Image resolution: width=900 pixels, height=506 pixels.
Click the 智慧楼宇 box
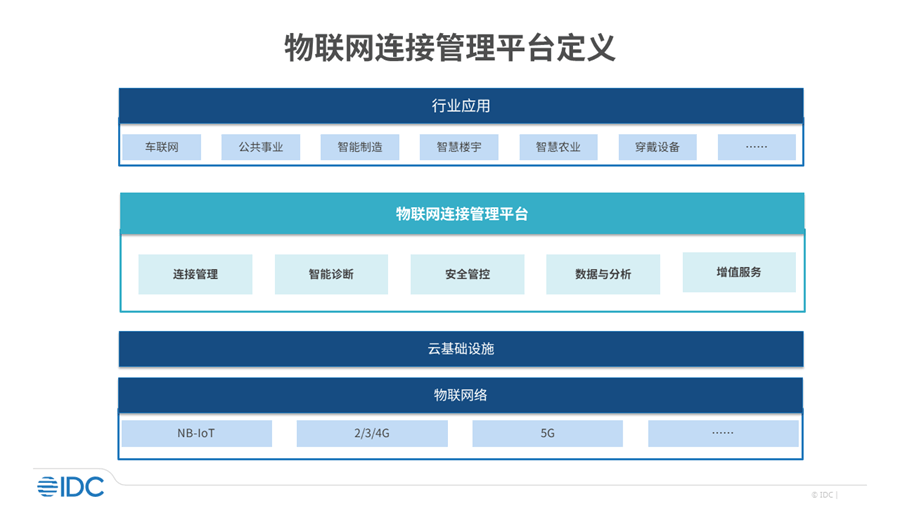point(459,147)
